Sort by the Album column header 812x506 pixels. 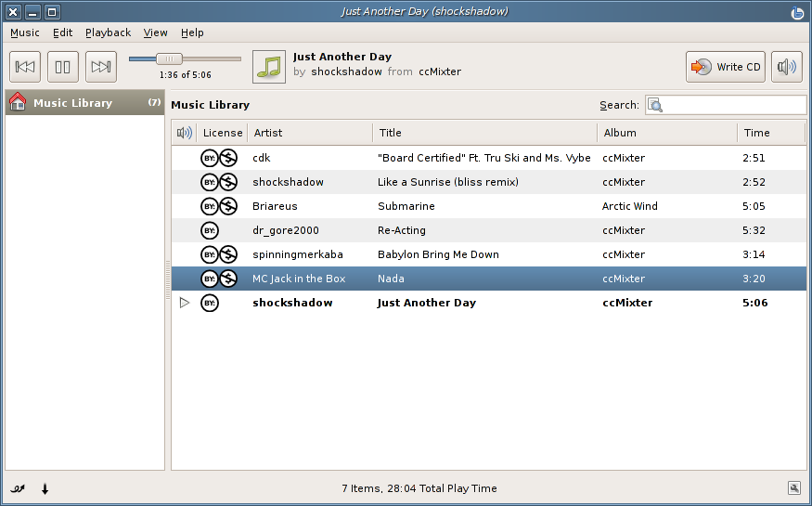(667, 133)
